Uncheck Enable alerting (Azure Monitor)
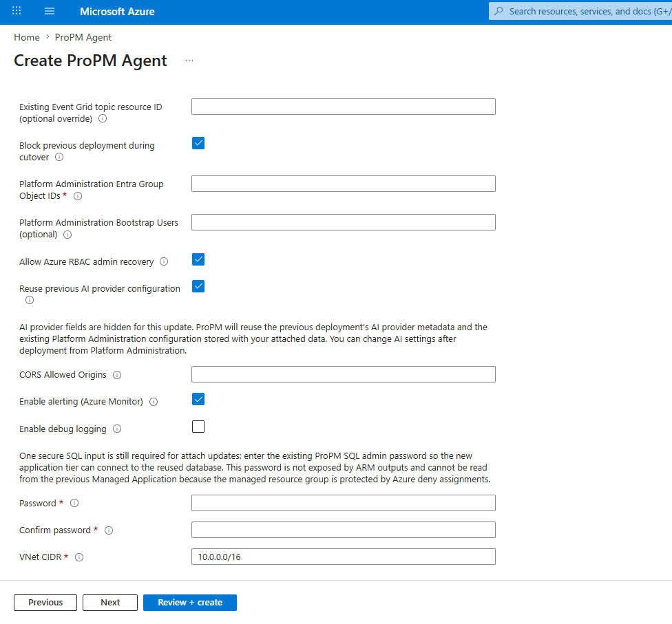 (x=198, y=399)
